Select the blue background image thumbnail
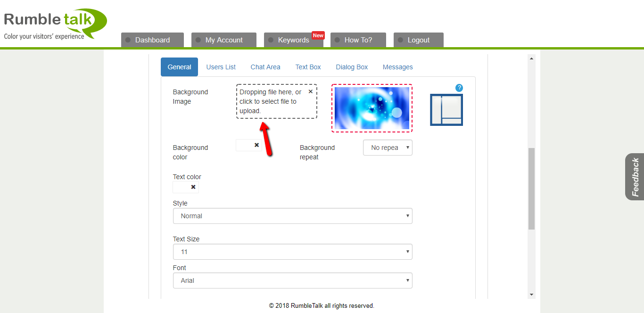 coord(372,108)
